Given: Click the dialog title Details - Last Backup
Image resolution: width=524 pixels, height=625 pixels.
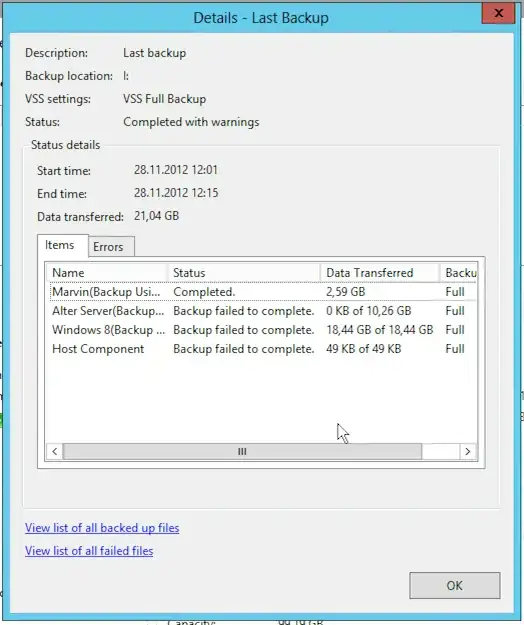Looking at the screenshot, I should [x=261, y=18].
